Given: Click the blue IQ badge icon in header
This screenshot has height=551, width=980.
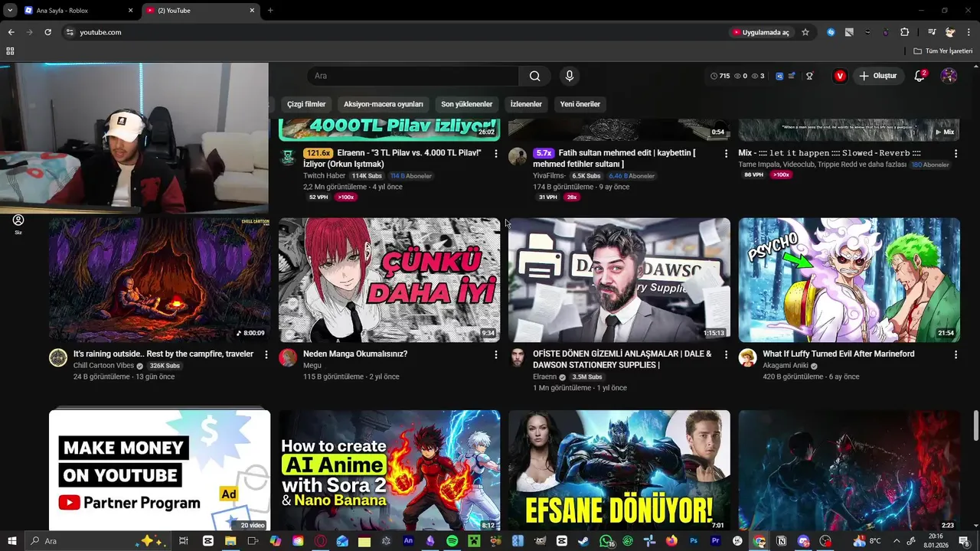Looking at the screenshot, I should click(779, 76).
